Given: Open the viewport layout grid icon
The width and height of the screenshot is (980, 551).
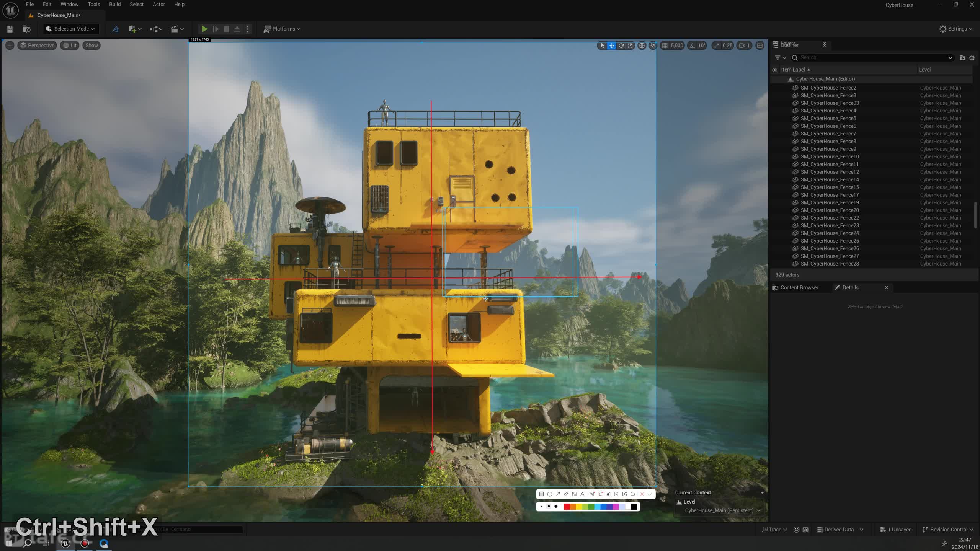Looking at the screenshot, I should 760,46.
